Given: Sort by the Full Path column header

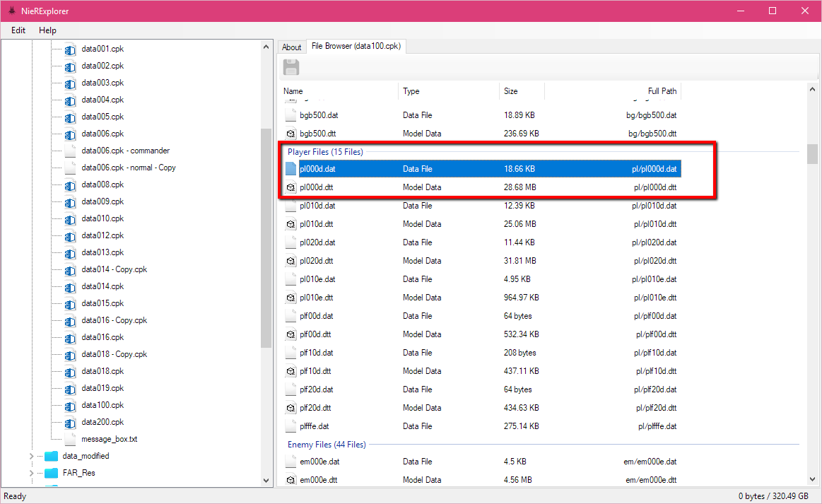Looking at the screenshot, I should [612, 90].
